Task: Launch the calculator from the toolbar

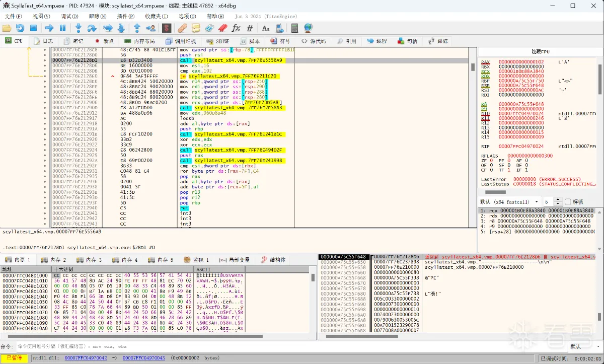Action: 295,28
